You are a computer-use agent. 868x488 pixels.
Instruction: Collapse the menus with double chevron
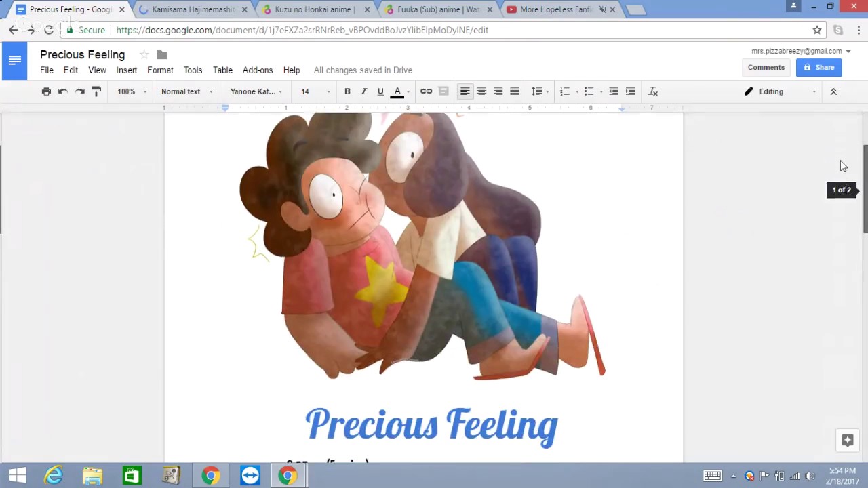tap(833, 91)
